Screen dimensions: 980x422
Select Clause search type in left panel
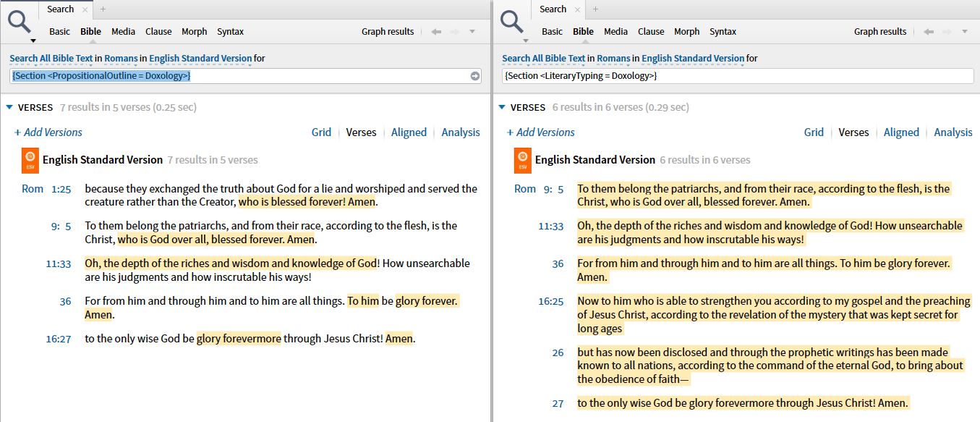click(x=158, y=32)
